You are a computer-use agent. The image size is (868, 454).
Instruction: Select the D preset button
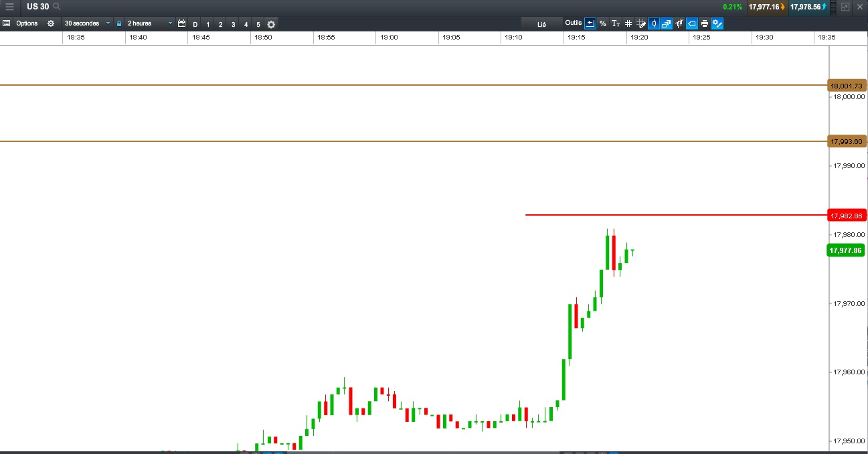(x=195, y=24)
